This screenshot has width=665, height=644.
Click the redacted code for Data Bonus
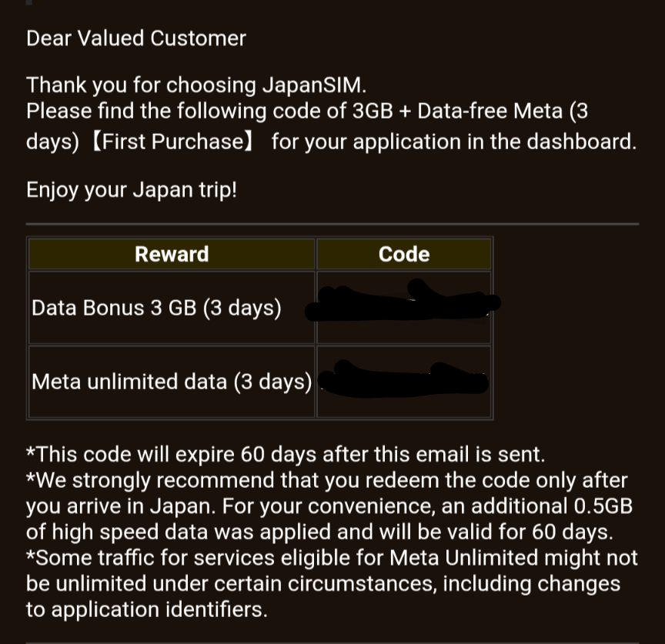403,300
